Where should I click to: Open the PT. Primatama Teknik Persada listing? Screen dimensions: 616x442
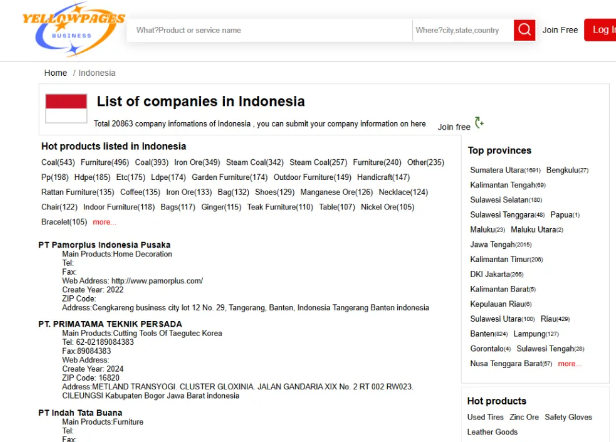(111, 324)
